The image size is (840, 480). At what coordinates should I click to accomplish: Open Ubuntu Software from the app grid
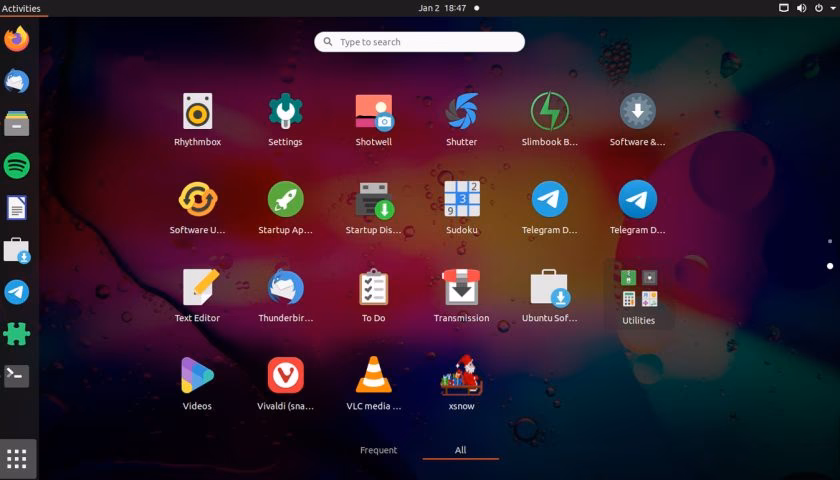(550, 288)
